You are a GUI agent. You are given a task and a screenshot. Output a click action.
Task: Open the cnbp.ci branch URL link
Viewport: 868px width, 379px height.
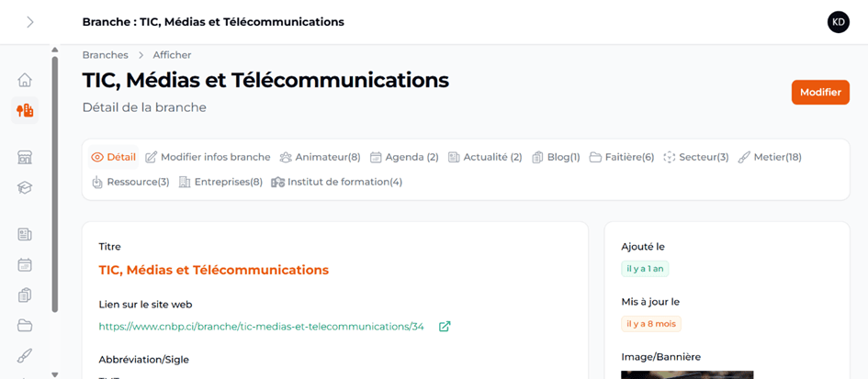click(x=261, y=326)
